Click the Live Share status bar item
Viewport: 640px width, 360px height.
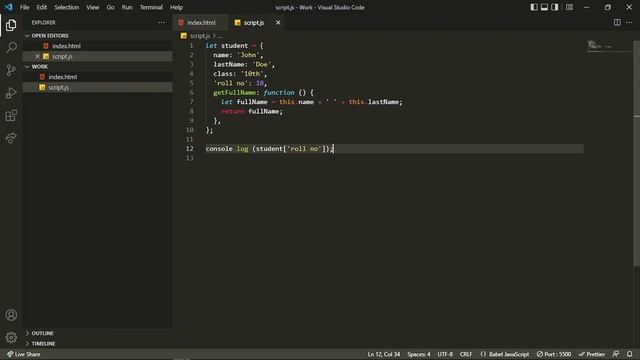click(x=24, y=354)
